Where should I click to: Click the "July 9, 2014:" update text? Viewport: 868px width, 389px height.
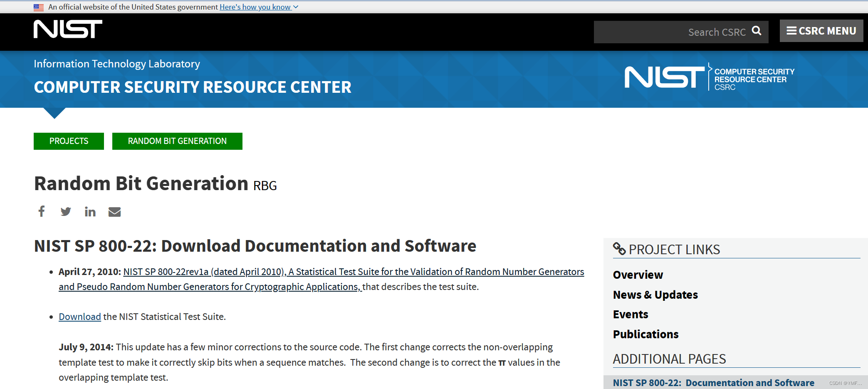pyautogui.click(x=86, y=347)
